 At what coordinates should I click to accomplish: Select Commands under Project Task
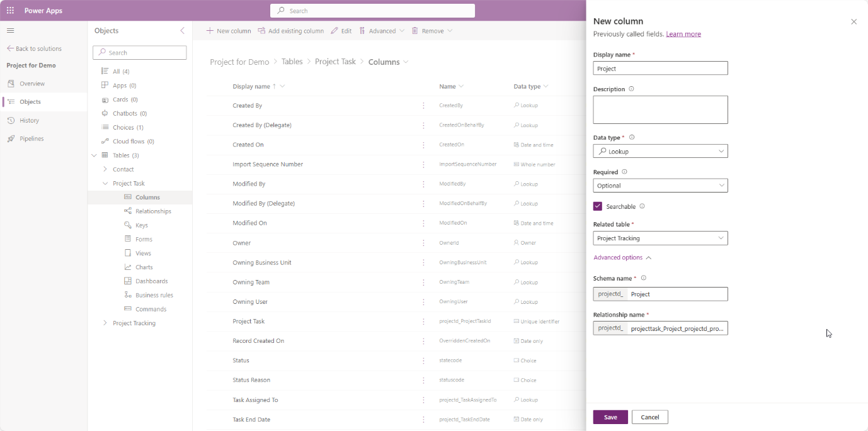click(151, 309)
